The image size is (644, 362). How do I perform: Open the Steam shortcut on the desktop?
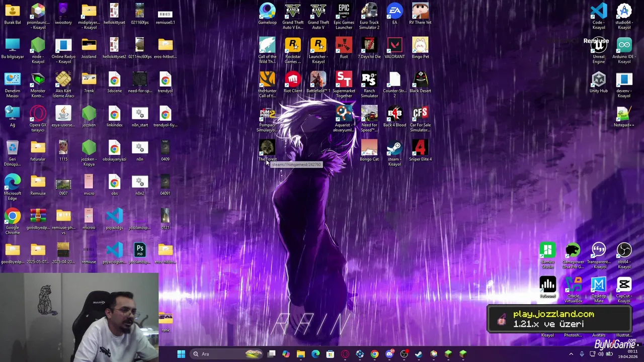click(394, 153)
